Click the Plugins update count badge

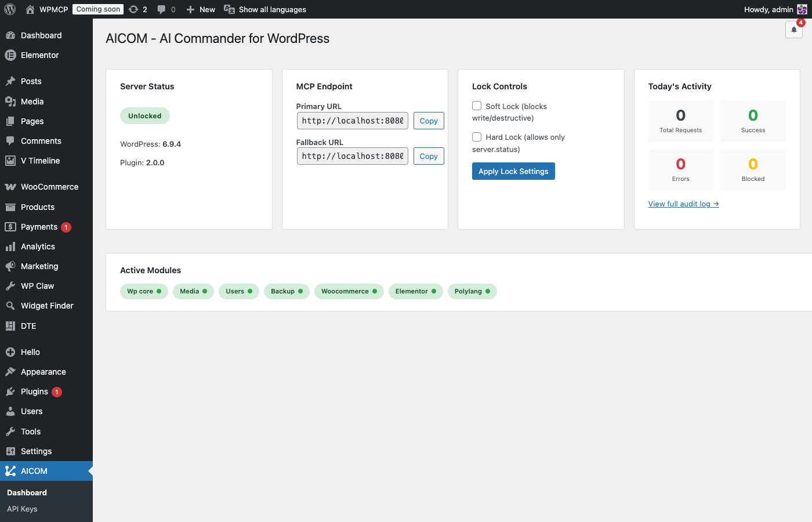[57, 392]
